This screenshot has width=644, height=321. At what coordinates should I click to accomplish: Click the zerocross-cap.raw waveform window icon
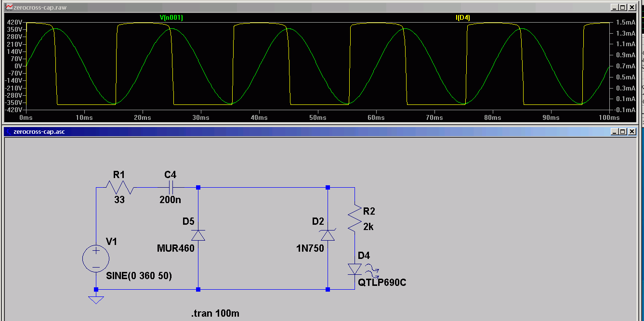pos(9,8)
